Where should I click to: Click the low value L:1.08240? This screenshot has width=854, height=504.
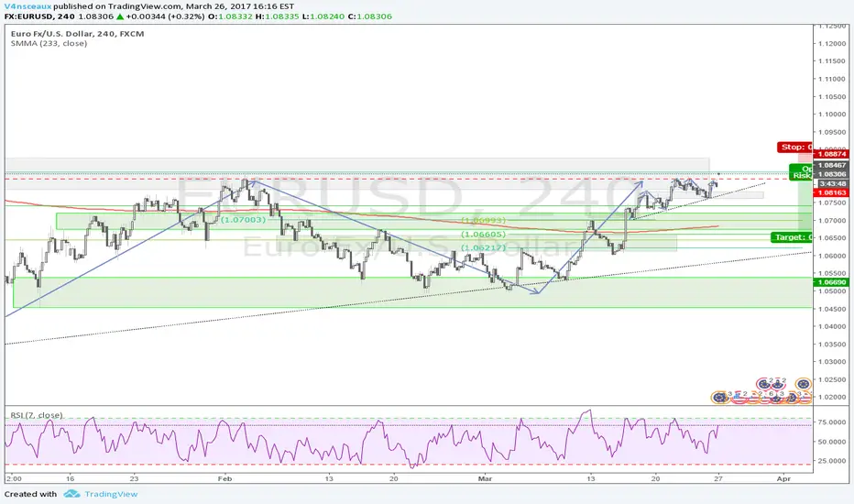(x=323, y=16)
